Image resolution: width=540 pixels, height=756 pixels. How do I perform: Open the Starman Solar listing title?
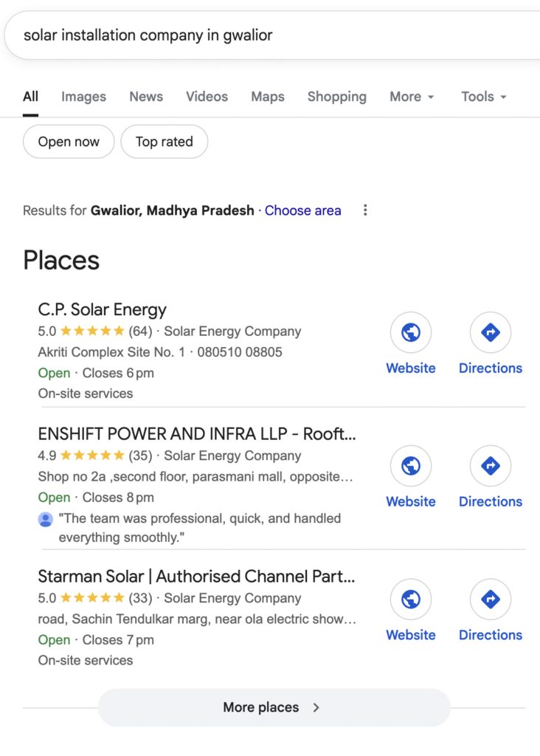pos(196,576)
